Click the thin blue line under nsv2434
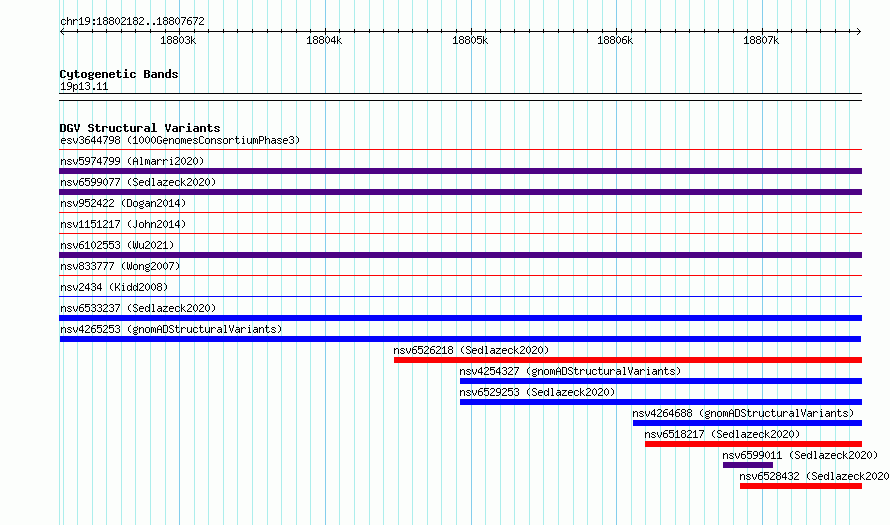 pos(460,297)
